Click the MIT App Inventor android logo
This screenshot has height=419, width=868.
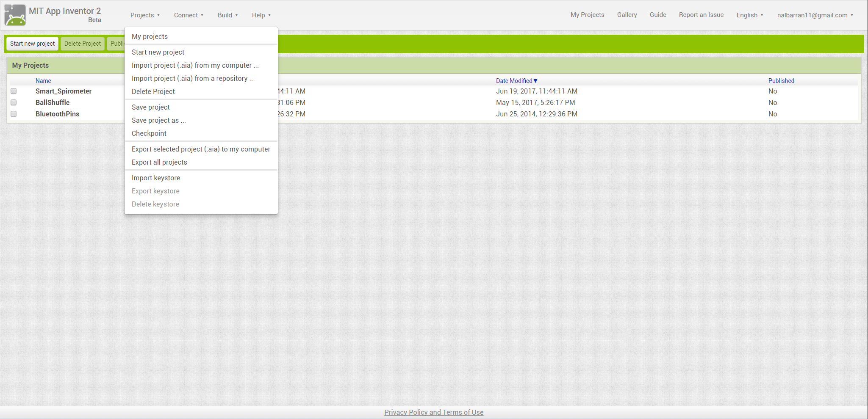point(15,15)
